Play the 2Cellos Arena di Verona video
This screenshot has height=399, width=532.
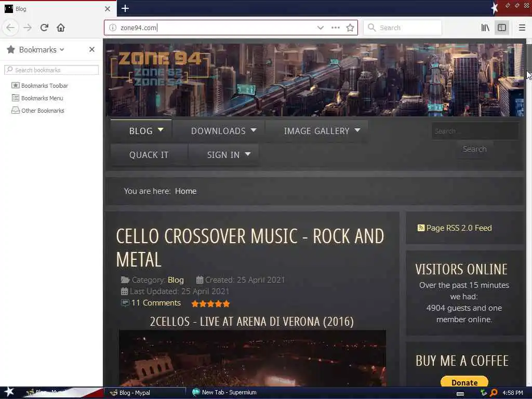click(x=252, y=358)
